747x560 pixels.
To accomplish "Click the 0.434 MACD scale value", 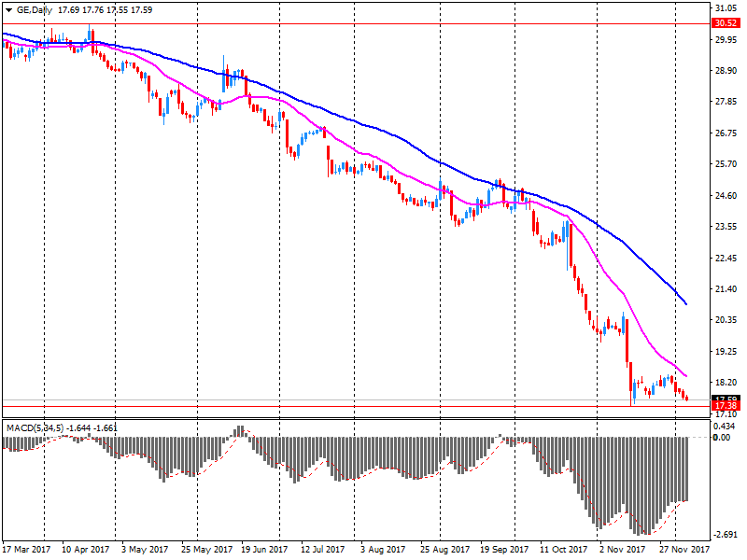I will click(726, 427).
